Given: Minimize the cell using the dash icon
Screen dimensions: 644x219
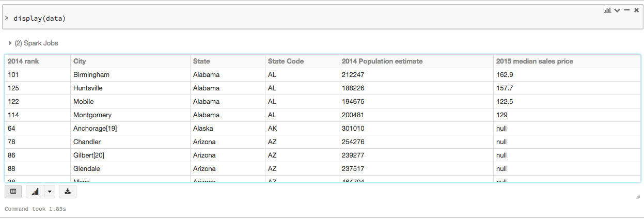Looking at the screenshot, I should [x=627, y=10].
